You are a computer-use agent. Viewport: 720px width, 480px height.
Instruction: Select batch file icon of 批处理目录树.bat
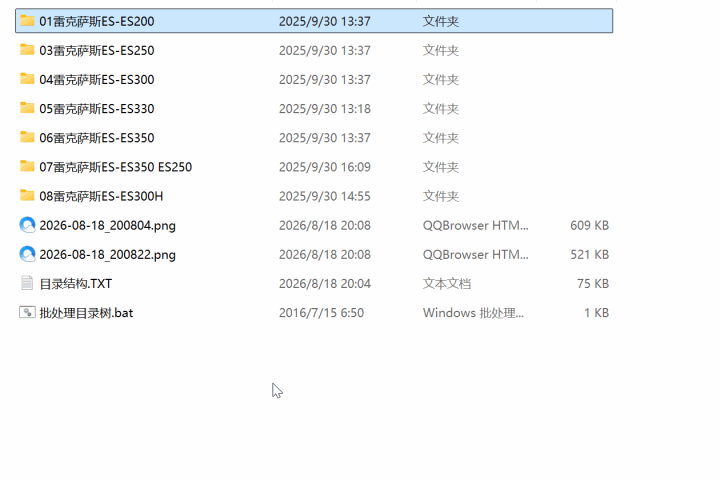tap(27, 313)
